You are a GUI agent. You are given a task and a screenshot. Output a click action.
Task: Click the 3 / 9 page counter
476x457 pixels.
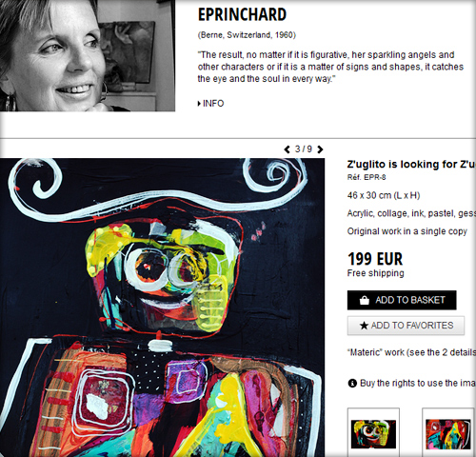pyautogui.click(x=304, y=149)
